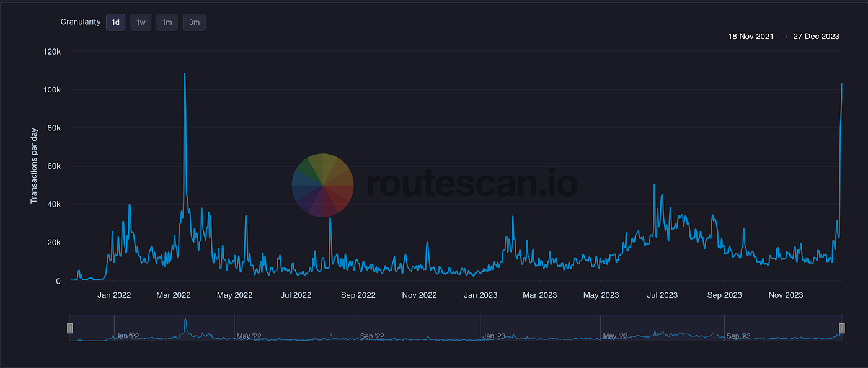Click the Mar 2022 x-axis label

(173, 295)
